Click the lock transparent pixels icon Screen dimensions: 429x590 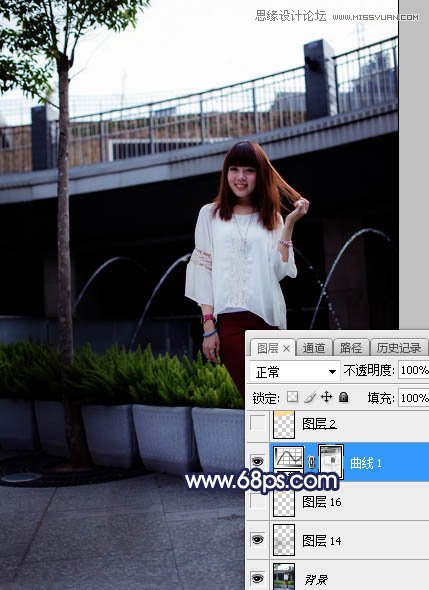292,397
